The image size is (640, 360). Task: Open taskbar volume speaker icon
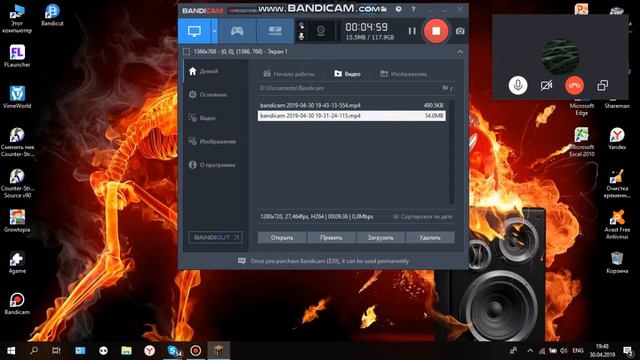(x=564, y=351)
